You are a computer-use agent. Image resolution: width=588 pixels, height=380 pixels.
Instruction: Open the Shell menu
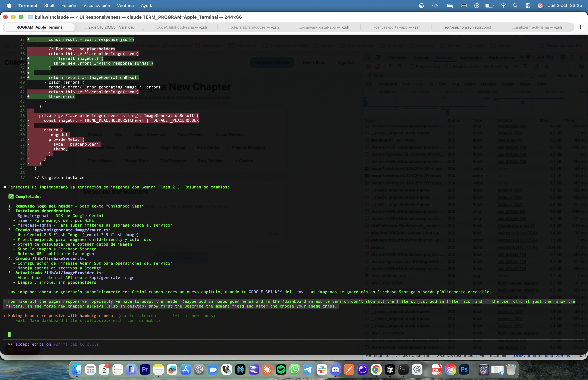(49, 5)
